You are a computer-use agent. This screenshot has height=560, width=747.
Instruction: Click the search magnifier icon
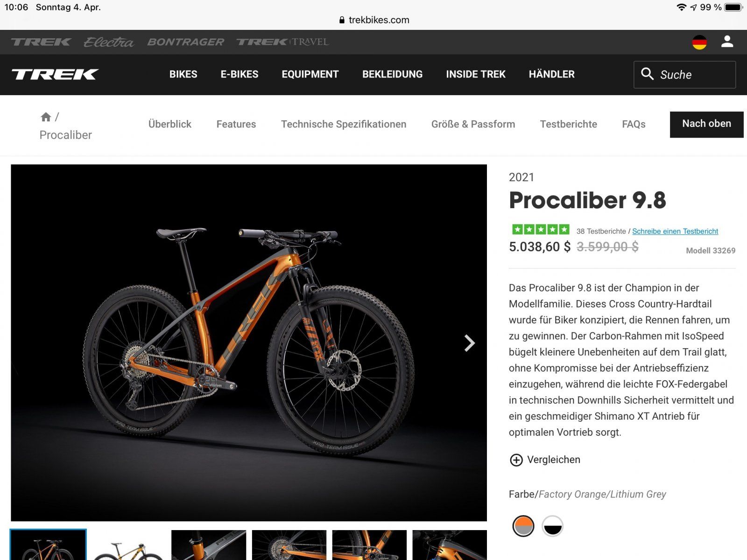click(647, 74)
